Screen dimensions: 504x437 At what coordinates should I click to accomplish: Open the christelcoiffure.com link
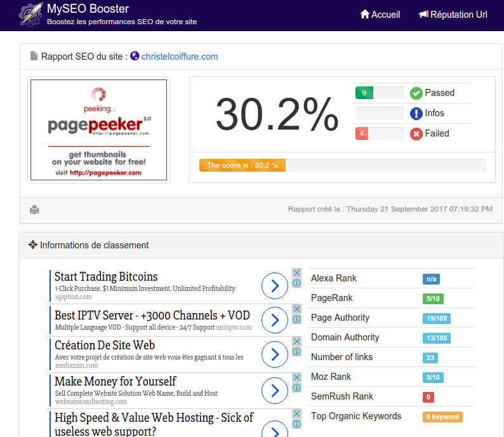tap(180, 57)
